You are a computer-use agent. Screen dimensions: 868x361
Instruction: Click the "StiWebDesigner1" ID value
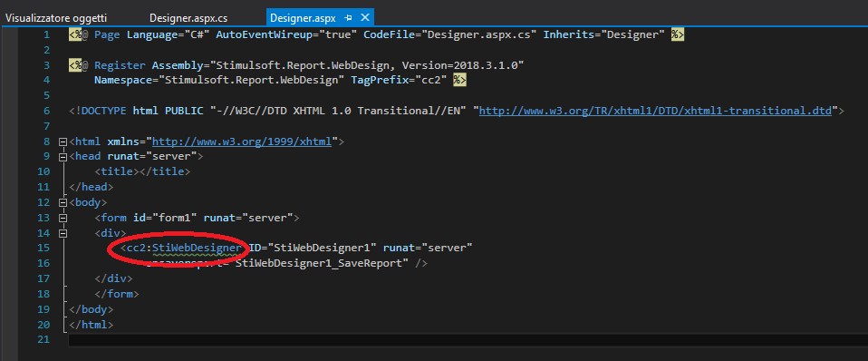pyautogui.click(x=322, y=248)
